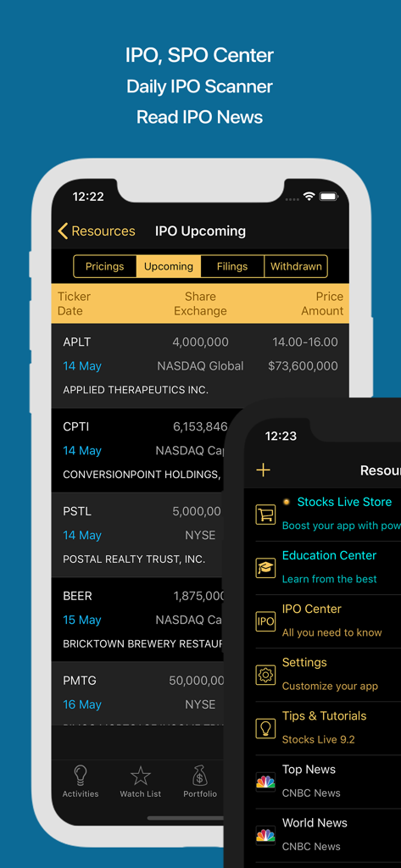Tap the Ticker Date column header
Screen dimensions: 401x868
tap(75, 304)
